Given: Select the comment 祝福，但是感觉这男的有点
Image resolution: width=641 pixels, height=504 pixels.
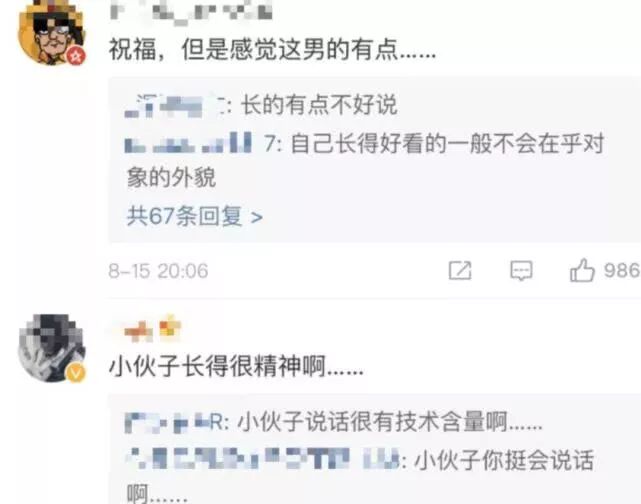Looking at the screenshot, I should point(272,51).
